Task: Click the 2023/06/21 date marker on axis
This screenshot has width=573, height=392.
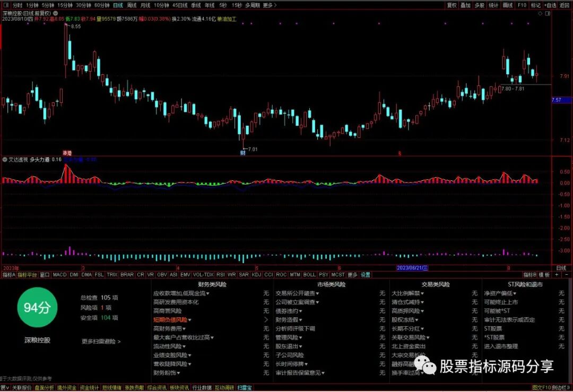Action: (x=412, y=268)
